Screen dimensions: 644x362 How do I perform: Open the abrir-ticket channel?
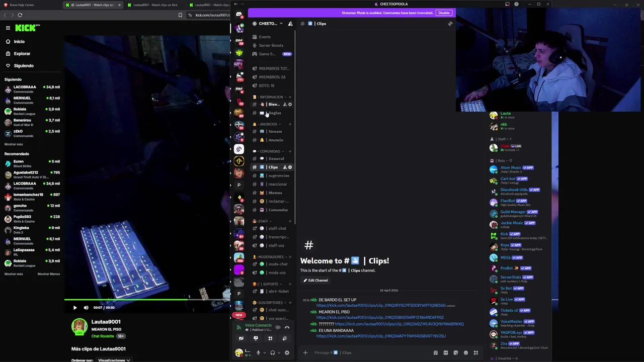[272, 291]
